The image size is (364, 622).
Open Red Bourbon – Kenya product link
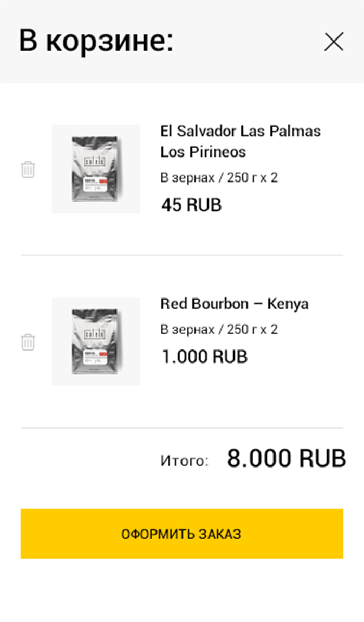pyautogui.click(x=234, y=304)
